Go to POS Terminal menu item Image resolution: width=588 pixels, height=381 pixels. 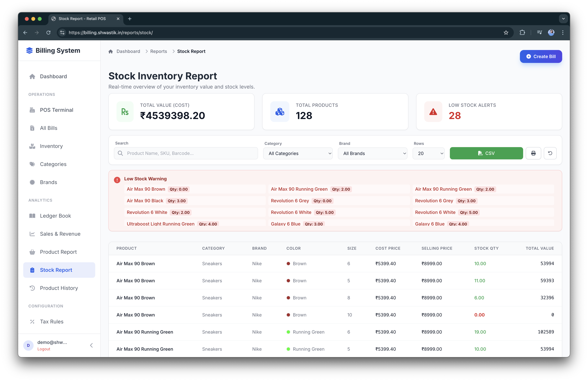point(56,110)
